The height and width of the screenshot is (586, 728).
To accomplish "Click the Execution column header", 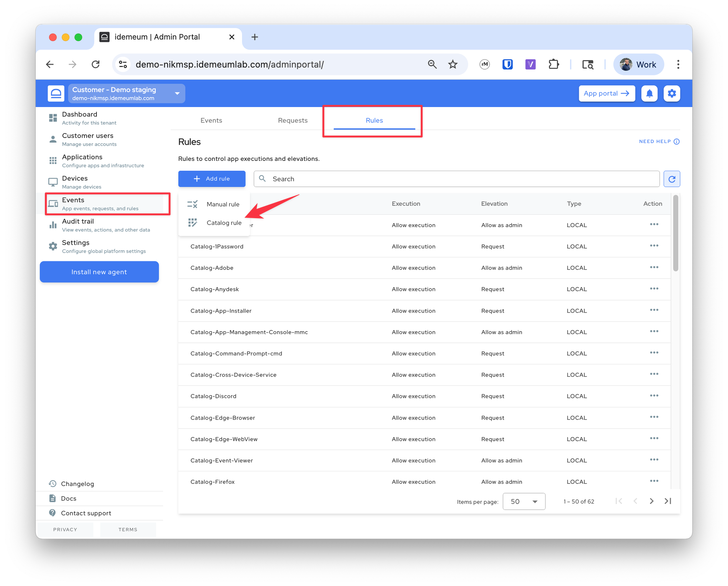I will coord(406,204).
